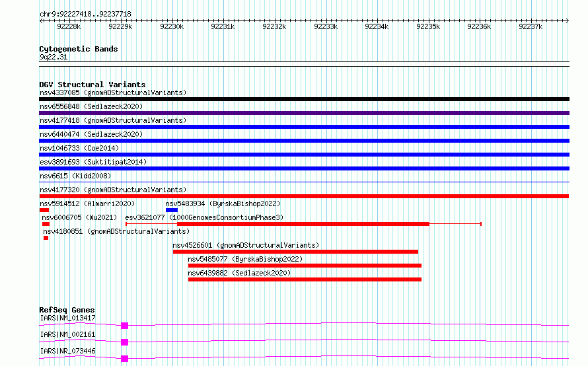Viewport: 588px width, 366px height.
Task: Open the IARS|NM_013417 gene label
Action: 67,318
